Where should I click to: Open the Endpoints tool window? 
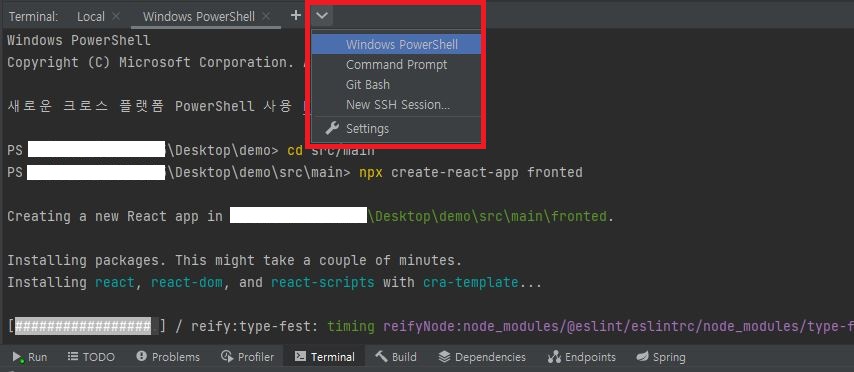tap(581, 357)
